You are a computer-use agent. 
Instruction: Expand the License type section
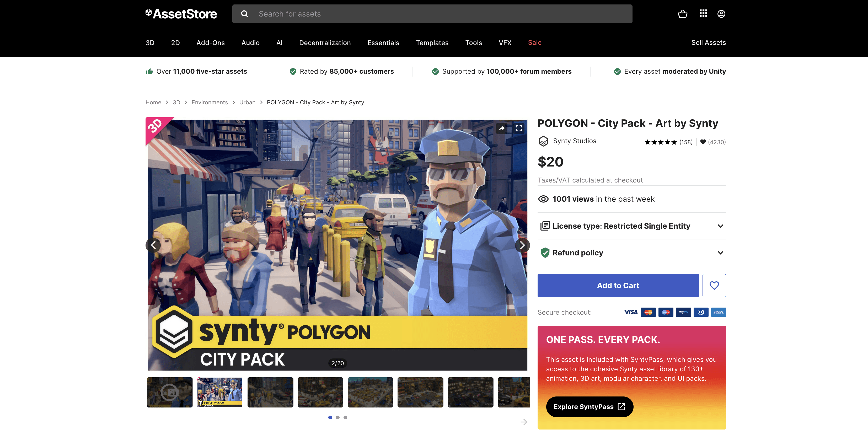(631, 226)
